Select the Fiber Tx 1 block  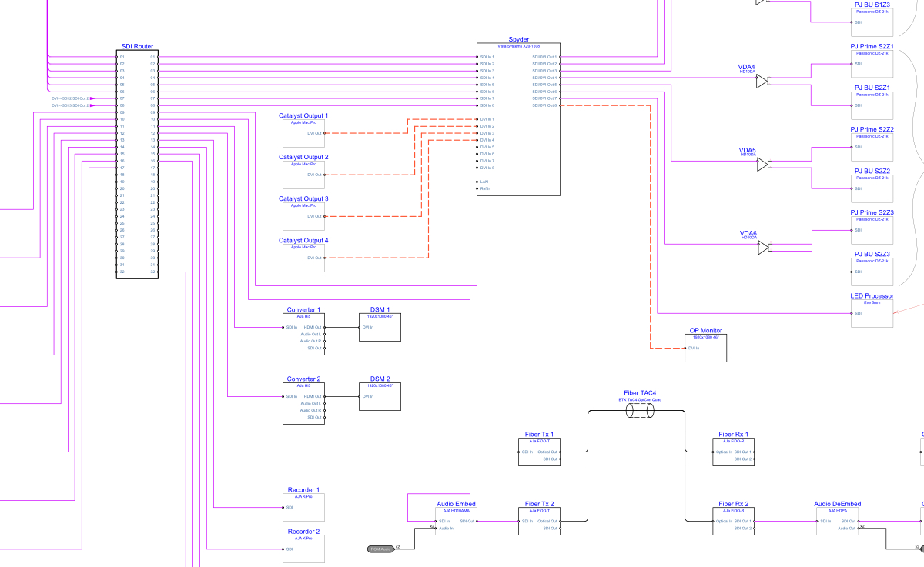click(539, 452)
